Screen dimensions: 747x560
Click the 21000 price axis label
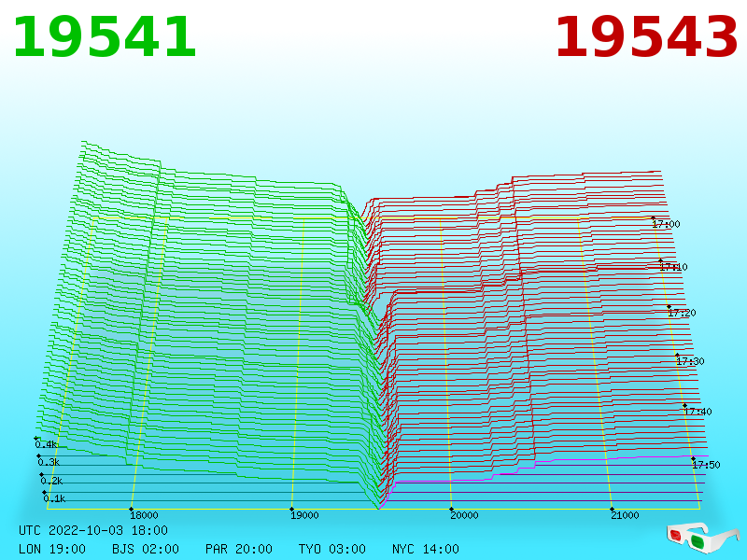[625, 515]
